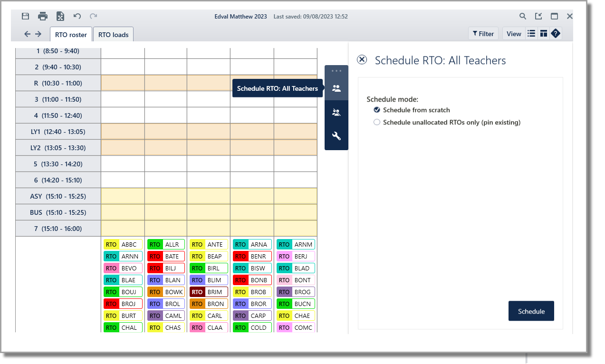Select period 5 (13:30 - 14:20) row header
The height and width of the screenshot is (364, 605).
(x=58, y=164)
